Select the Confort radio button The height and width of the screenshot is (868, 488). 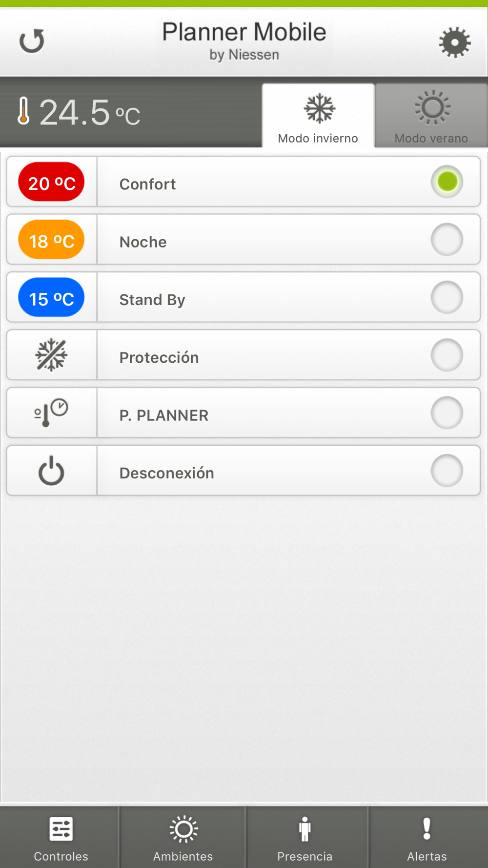click(447, 182)
